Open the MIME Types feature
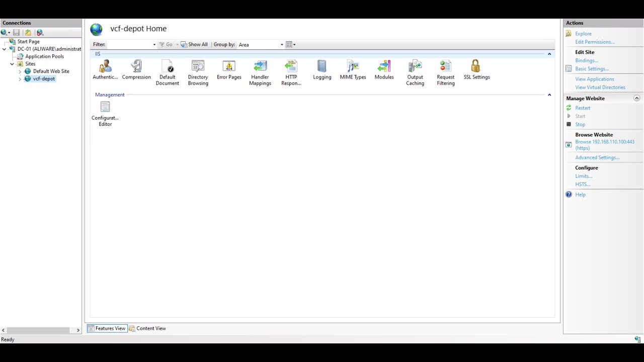Screen dimensions: 644x362 [353, 70]
